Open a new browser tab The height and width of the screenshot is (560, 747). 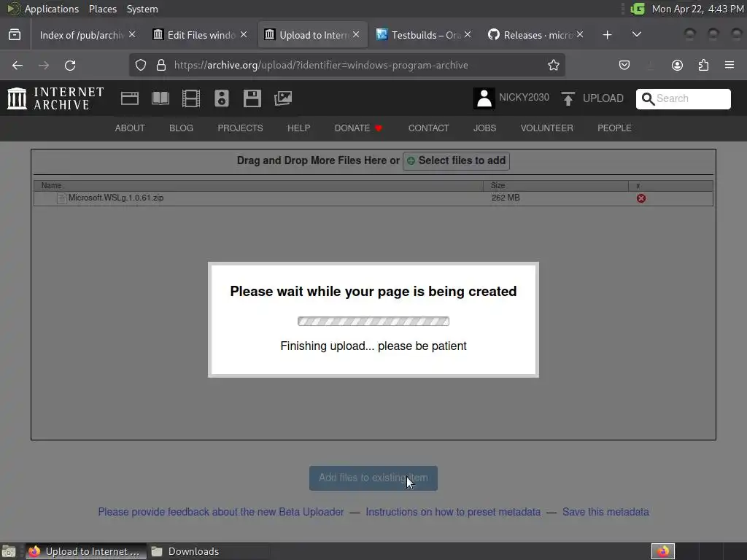(x=607, y=35)
